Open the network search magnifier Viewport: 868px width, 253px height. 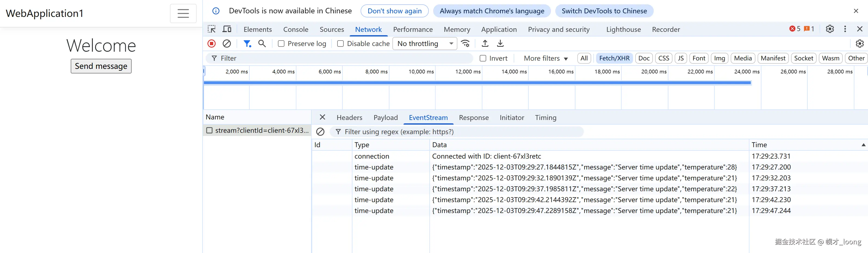pos(262,44)
